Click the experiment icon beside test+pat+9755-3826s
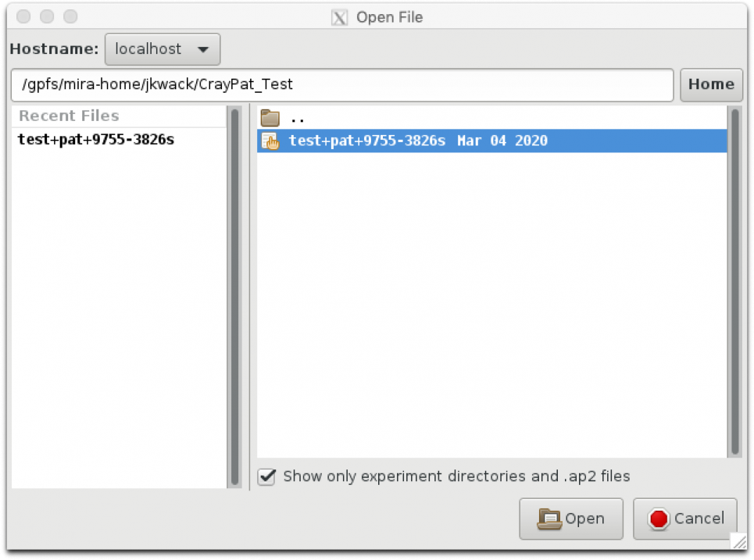This screenshot has height=560, width=754. (270, 141)
